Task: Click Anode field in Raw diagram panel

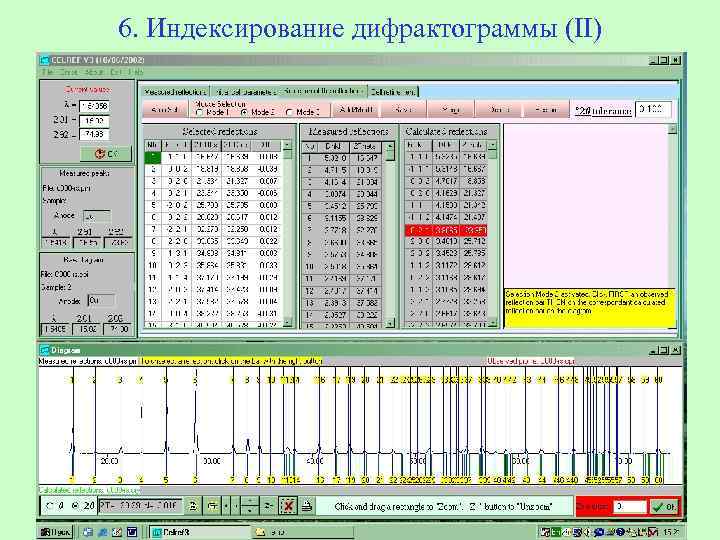Action: pos(101,301)
